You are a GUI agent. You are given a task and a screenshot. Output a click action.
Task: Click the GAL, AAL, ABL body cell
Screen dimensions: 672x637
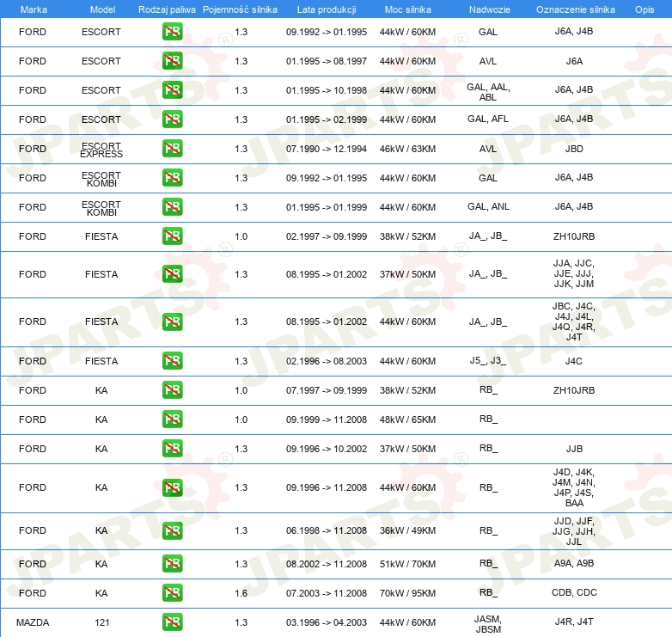(488, 92)
